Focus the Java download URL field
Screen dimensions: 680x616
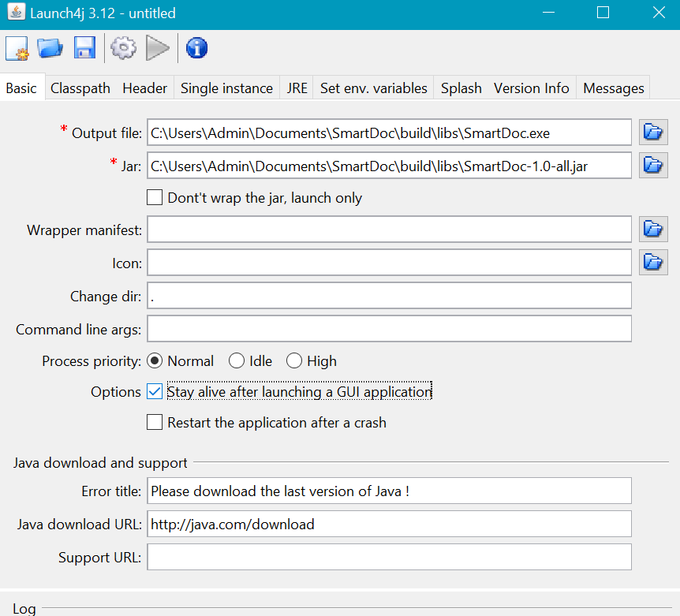tap(389, 524)
